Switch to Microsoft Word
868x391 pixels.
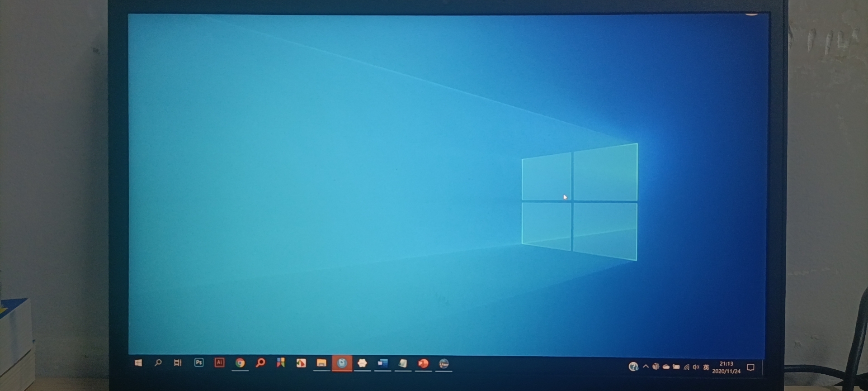[x=383, y=363]
